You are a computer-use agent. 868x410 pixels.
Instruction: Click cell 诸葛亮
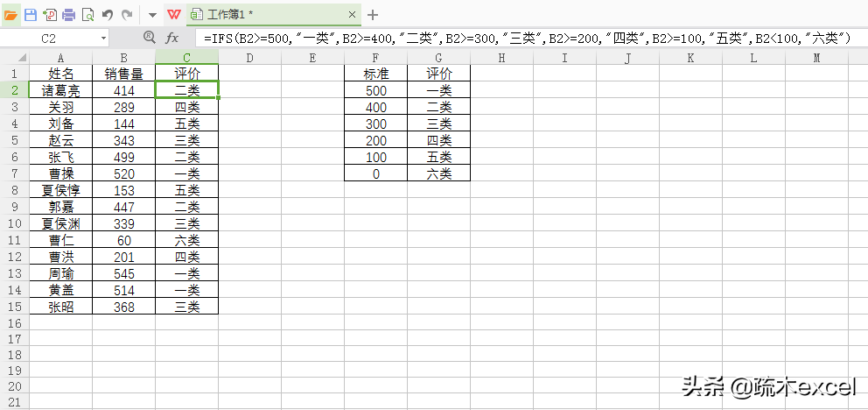(61, 90)
